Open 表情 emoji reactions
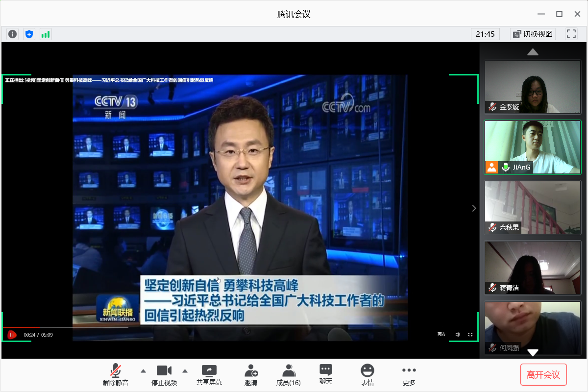Screen dimensions: 588x392 coord(367,375)
